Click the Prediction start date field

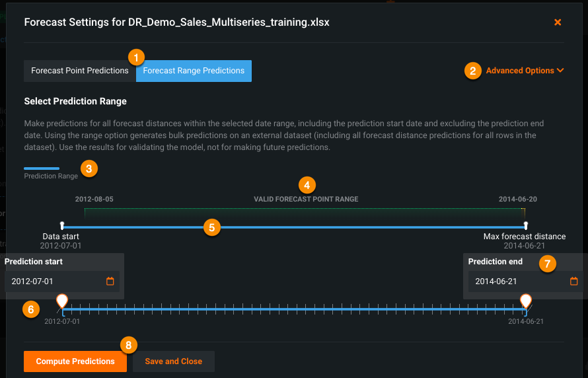(x=56, y=281)
